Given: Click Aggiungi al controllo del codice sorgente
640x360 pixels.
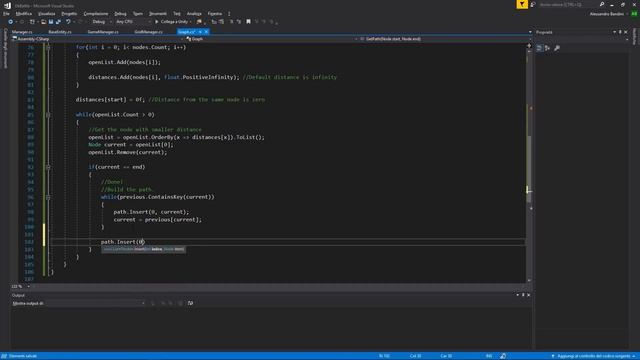Looking at the screenshot, I should point(593,356).
